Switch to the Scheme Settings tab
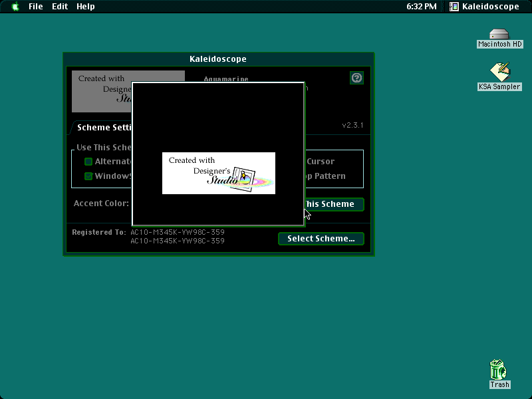The image size is (532, 399). (x=102, y=128)
